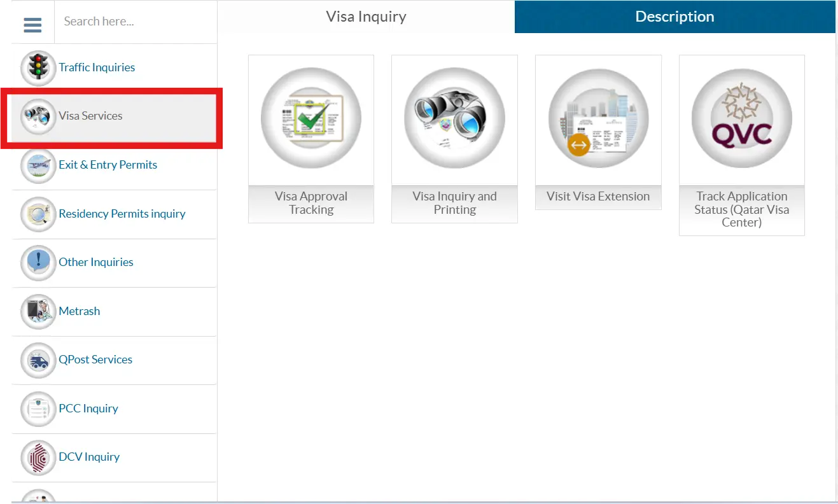This screenshot has height=504, width=838.
Task: Click the binoculars Visa Inquiry and Printing icon
Action: tap(454, 118)
